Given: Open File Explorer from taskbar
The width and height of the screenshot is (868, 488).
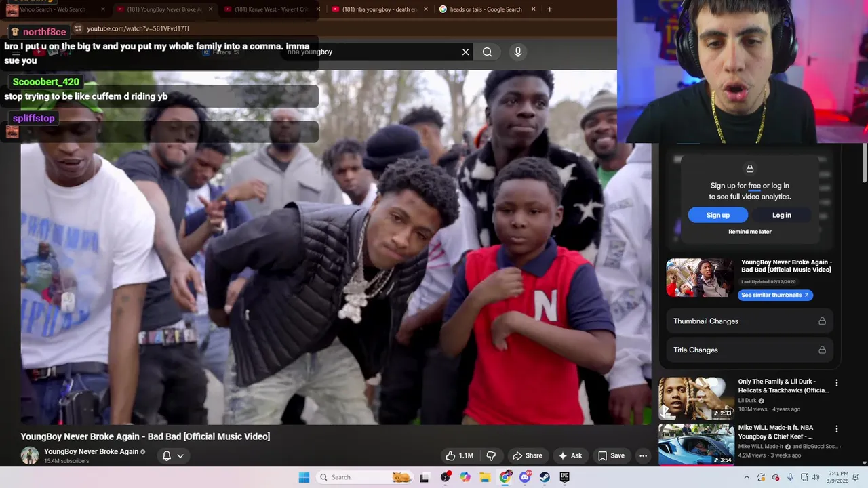Looking at the screenshot, I should tap(485, 477).
